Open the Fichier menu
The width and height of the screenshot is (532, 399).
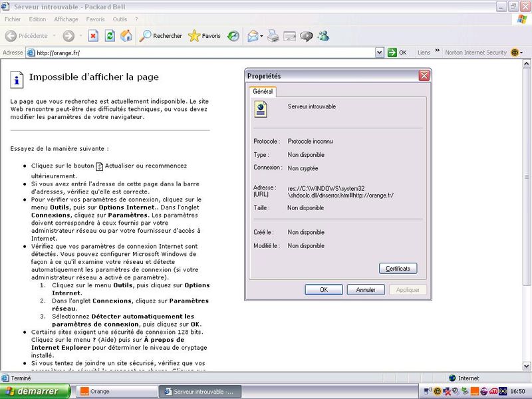[13, 19]
